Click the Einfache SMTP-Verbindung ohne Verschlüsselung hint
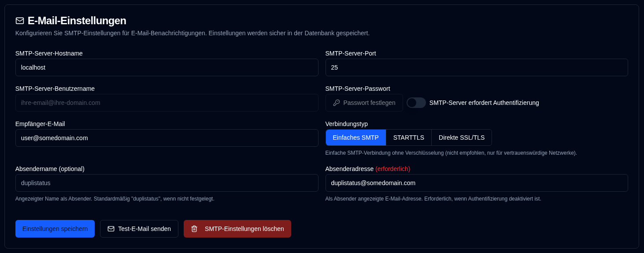 pos(451,153)
